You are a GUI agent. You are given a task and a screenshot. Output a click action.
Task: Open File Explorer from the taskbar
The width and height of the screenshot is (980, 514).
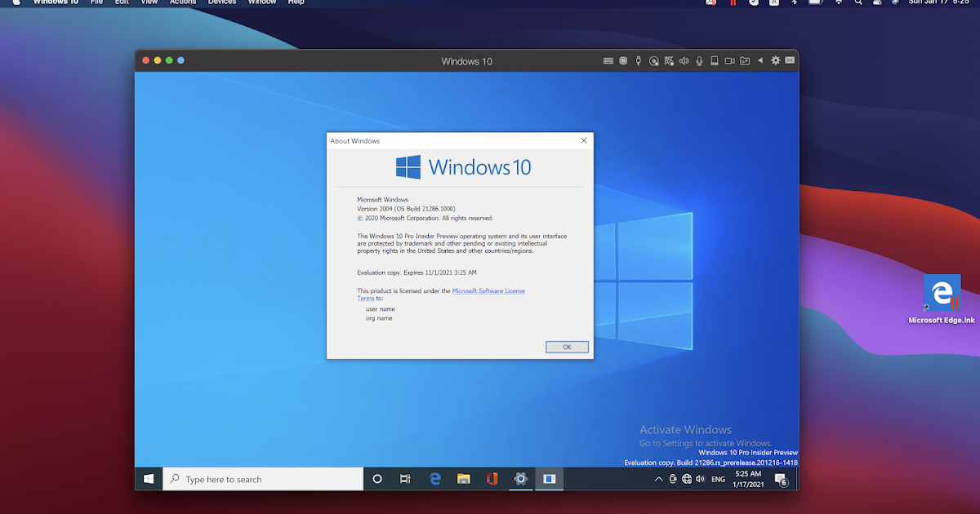(x=463, y=479)
